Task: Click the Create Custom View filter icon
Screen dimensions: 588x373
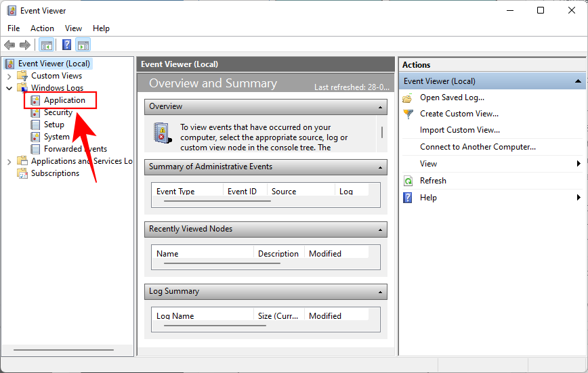Action: tap(408, 114)
